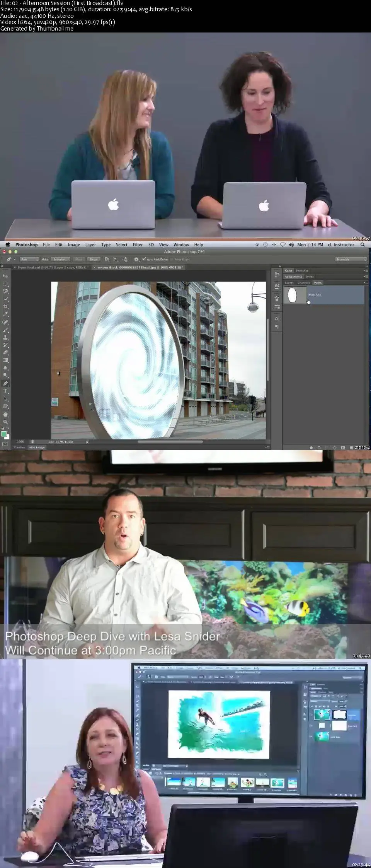The image size is (371, 868).
Task: Open the Path mode dropdown
Action: [29, 260]
